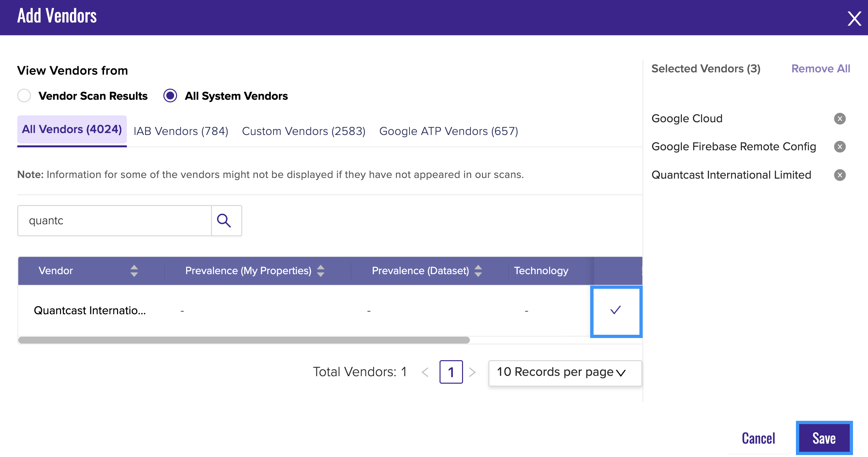Select page number 1
This screenshot has width=868, height=457.
pos(451,373)
